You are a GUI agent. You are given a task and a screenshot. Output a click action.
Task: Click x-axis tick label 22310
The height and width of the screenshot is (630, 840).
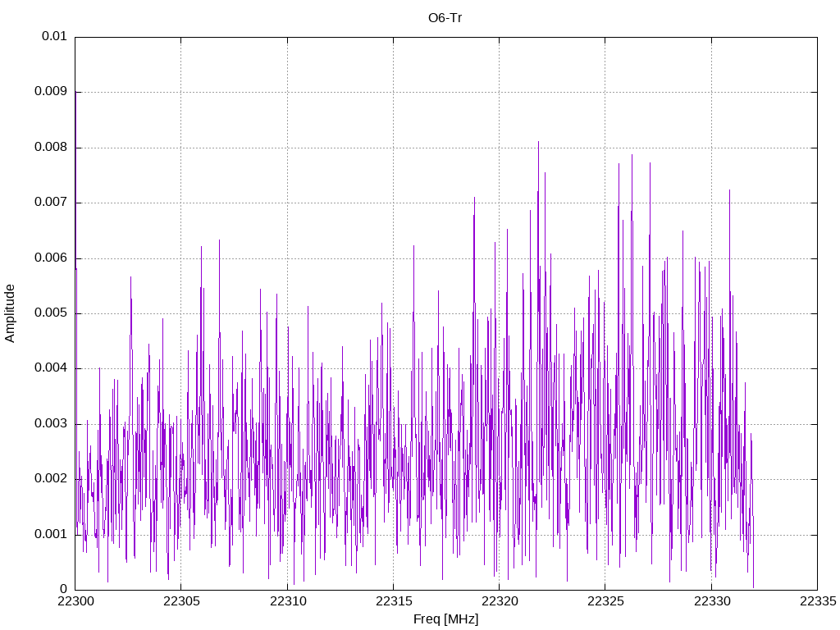coord(287,601)
